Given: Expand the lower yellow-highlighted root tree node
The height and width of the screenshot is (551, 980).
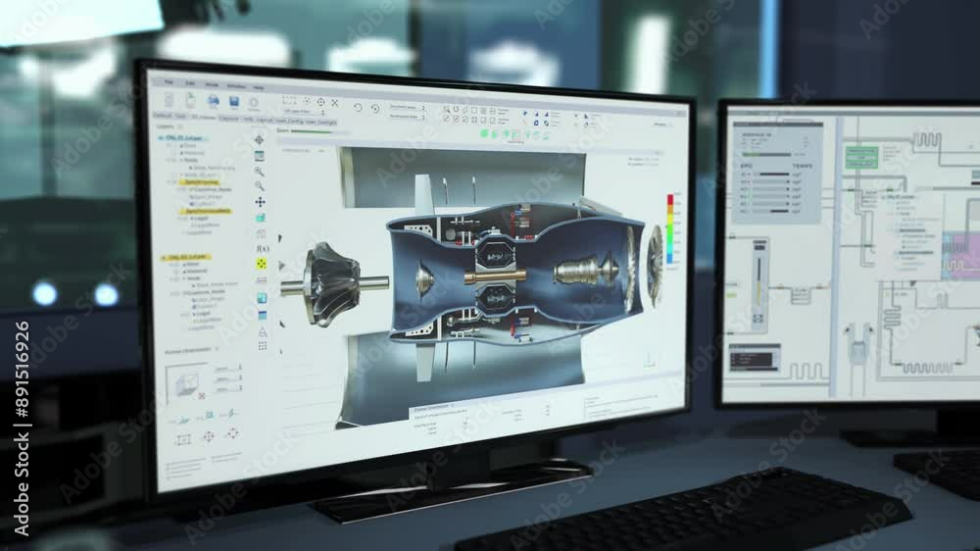Looking at the screenshot, I should (x=163, y=257).
